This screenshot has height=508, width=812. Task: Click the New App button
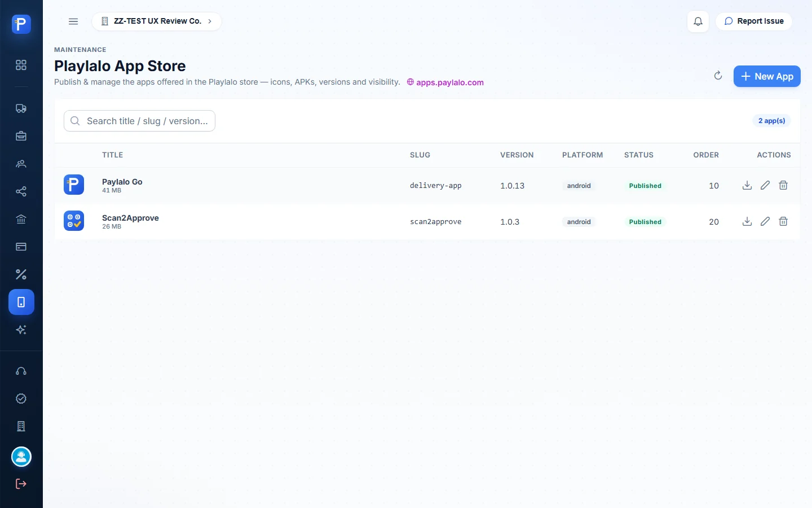(767, 76)
